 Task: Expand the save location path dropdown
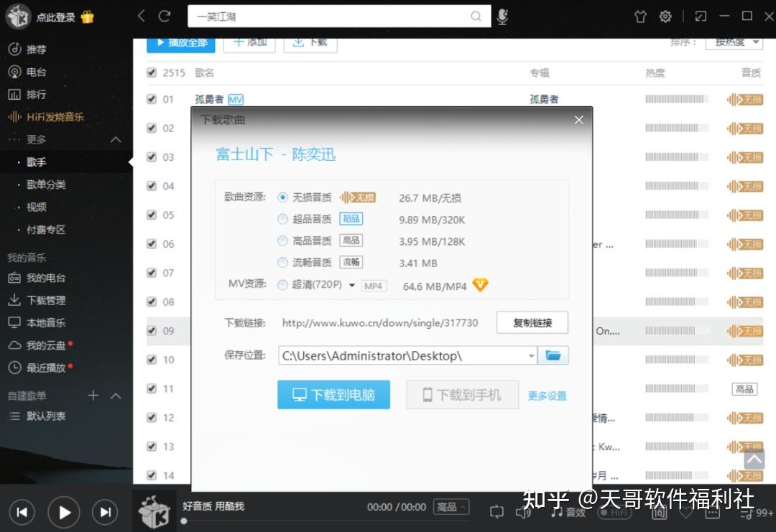(531, 355)
